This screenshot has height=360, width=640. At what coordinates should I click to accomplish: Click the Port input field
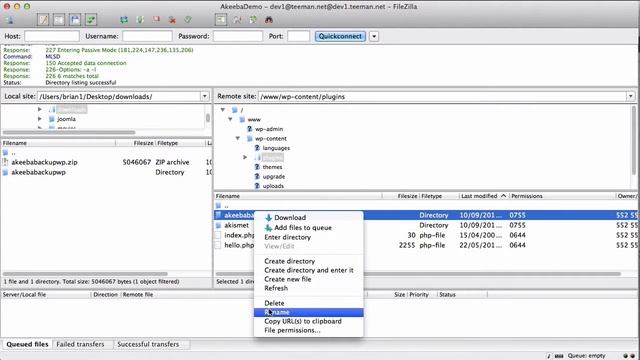coord(298,36)
